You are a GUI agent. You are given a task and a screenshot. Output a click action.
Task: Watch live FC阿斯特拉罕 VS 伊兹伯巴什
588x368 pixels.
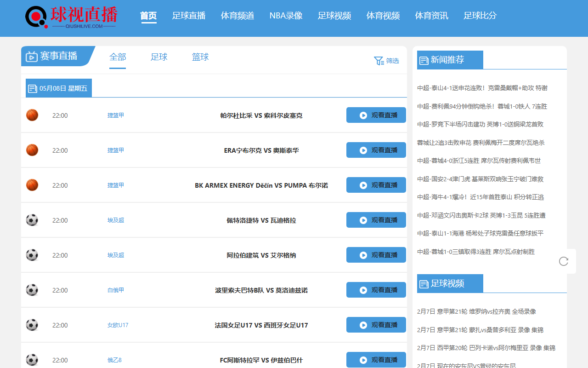(376, 360)
